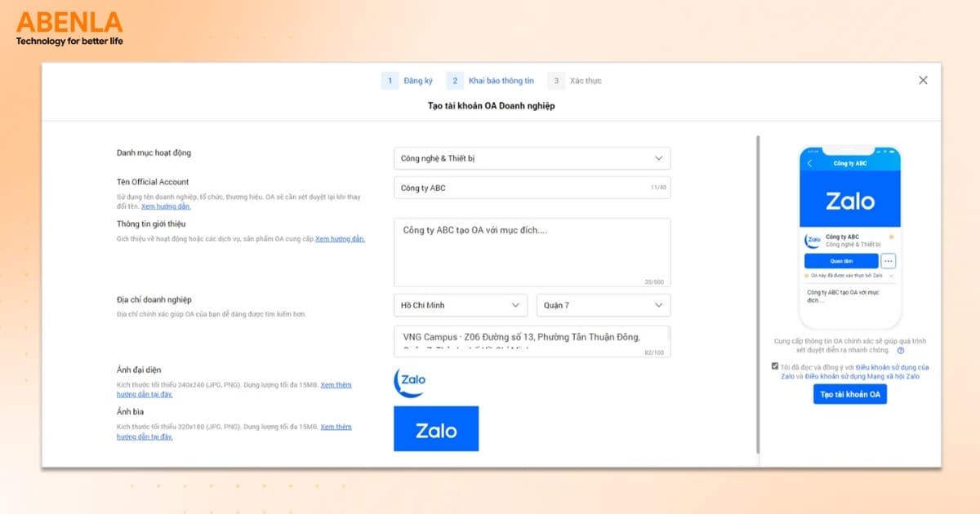Click the three-dots more button in preview
The height and width of the screenshot is (514, 980).
coord(889,261)
